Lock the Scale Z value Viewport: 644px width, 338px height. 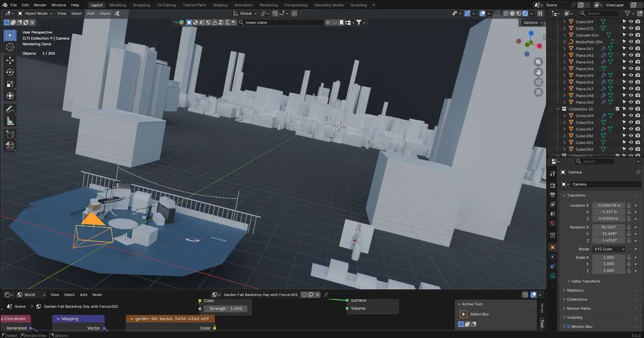click(x=628, y=270)
